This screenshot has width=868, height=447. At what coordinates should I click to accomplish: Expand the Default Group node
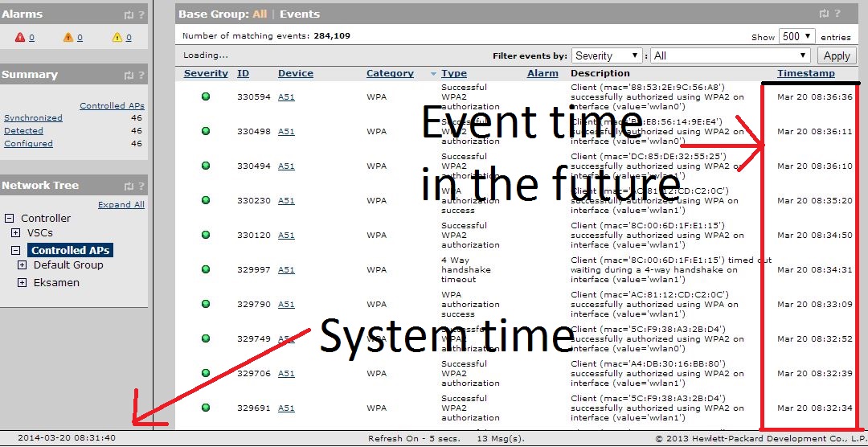coord(22,265)
